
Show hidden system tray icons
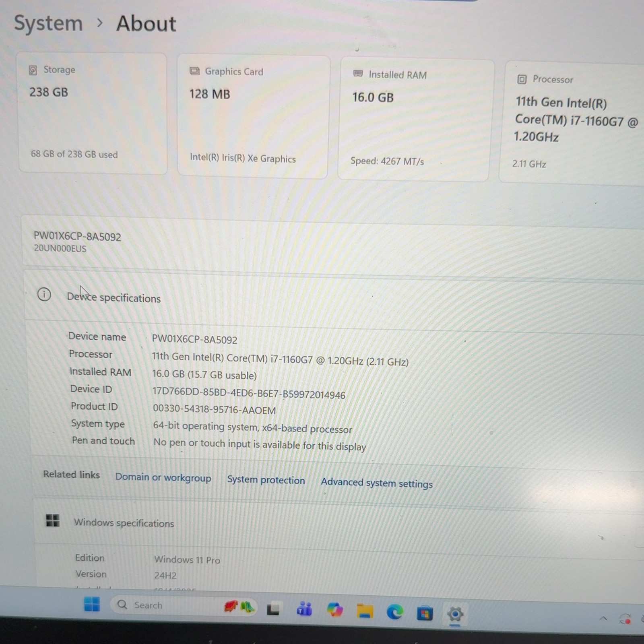click(603, 618)
